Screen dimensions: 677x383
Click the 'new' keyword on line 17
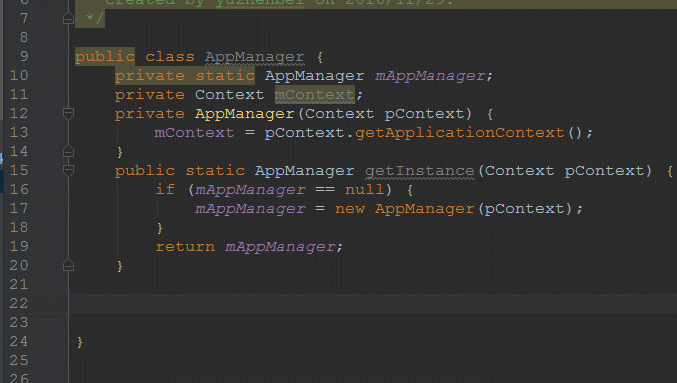(350, 209)
